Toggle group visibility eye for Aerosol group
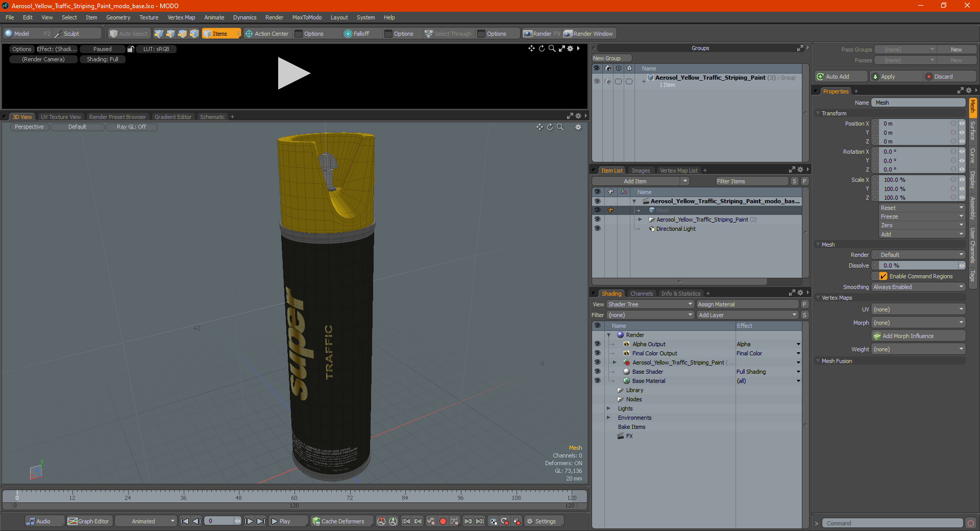The image size is (980, 531). pyautogui.click(x=596, y=81)
